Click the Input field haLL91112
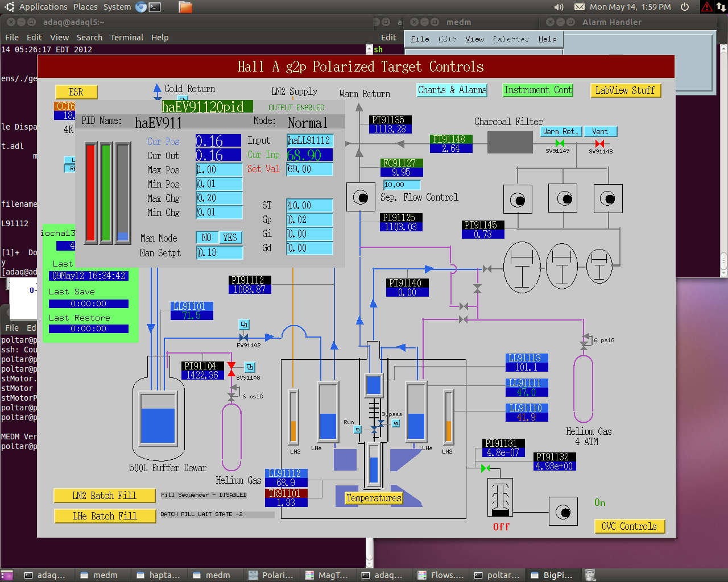728x582 pixels. point(309,140)
